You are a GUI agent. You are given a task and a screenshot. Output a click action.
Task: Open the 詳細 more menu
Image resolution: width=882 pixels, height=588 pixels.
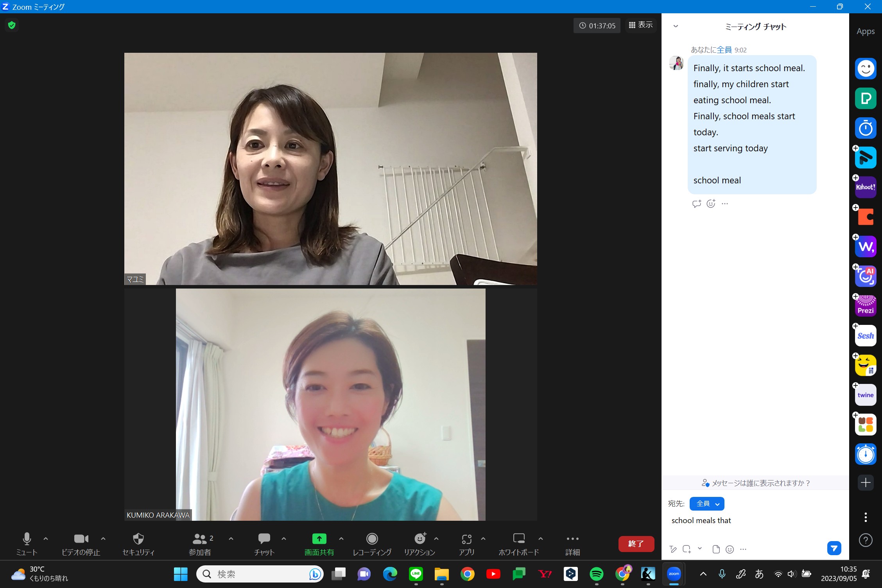572,544
